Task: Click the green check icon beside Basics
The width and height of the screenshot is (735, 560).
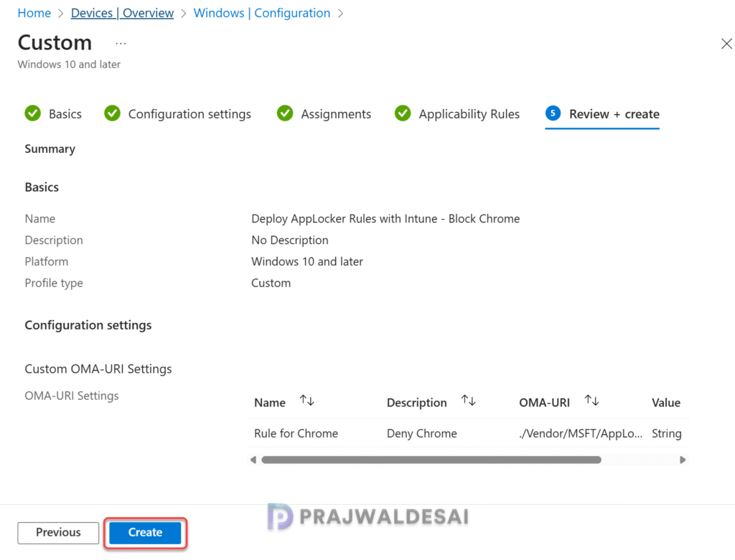Action: (x=33, y=113)
